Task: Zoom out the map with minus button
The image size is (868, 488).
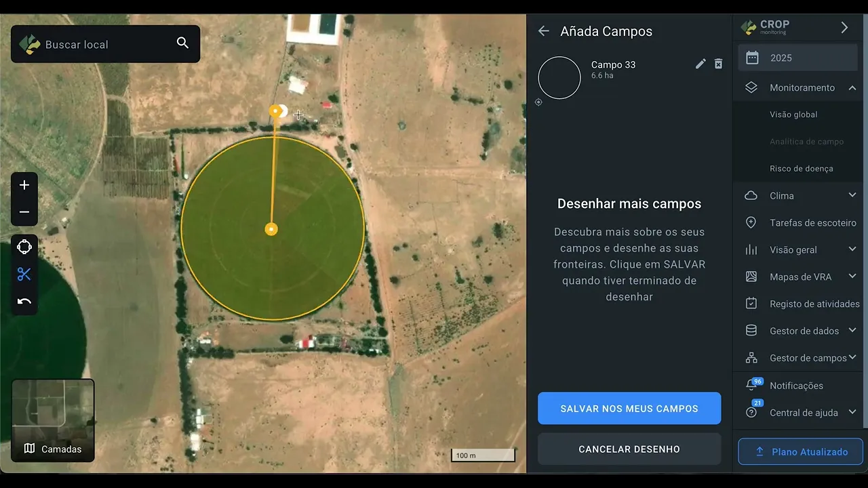Action: point(24,212)
